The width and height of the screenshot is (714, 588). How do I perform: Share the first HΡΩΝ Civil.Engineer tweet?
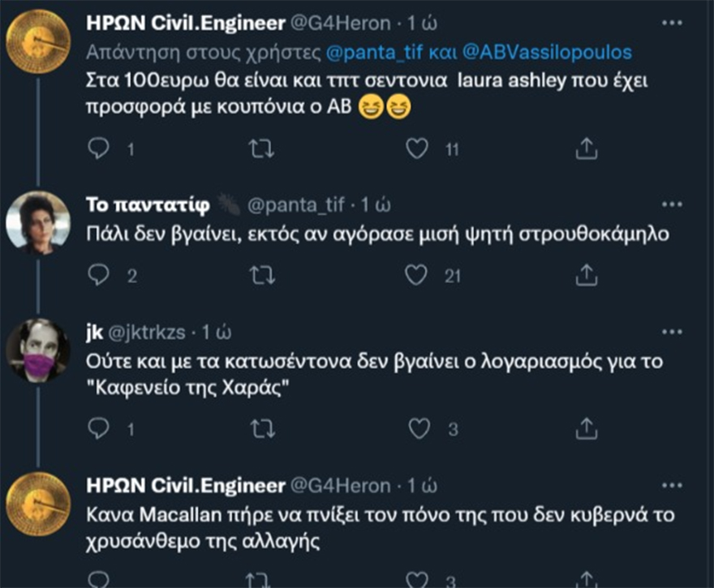click(x=586, y=148)
